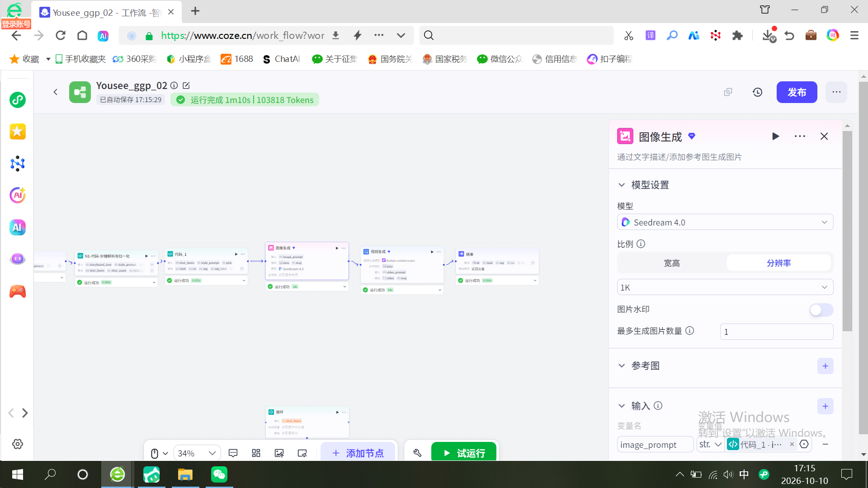The image size is (868, 488).
Task: Click the image_prompt variable name field
Action: point(655,445)
